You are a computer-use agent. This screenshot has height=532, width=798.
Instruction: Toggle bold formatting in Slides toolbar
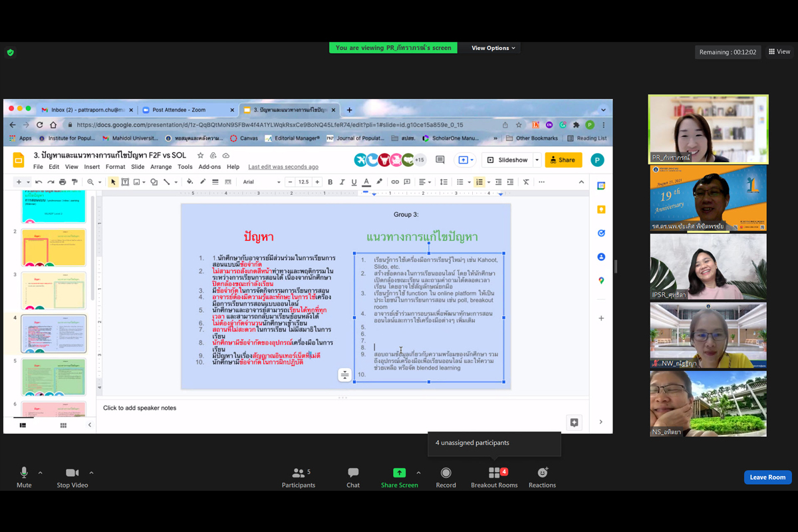pos(330,182)
